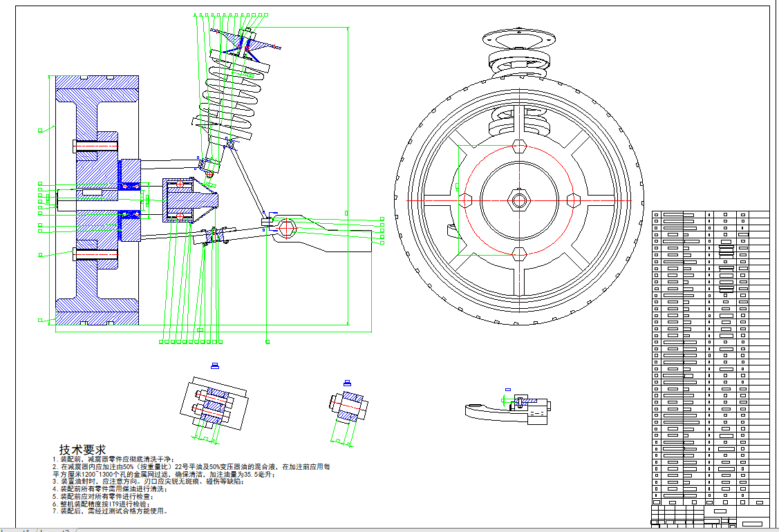Click the control arm detail view at the bottom
Viewport: 779px width, 532px height.
(x=508, y=410)
